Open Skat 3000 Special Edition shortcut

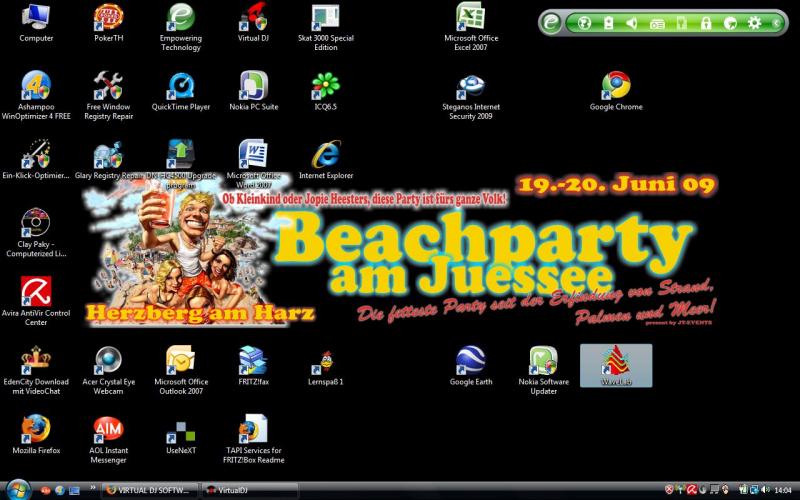coord(326,27)
